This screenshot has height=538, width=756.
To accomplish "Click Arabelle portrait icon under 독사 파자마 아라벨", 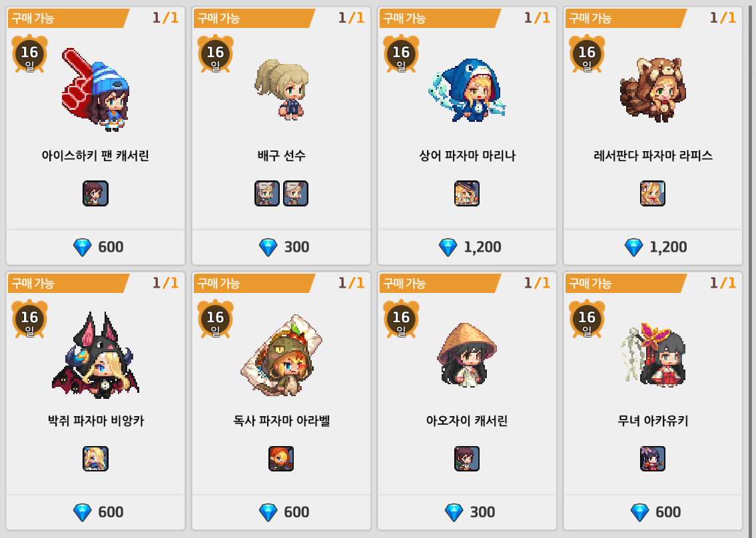I will point(281,459).
